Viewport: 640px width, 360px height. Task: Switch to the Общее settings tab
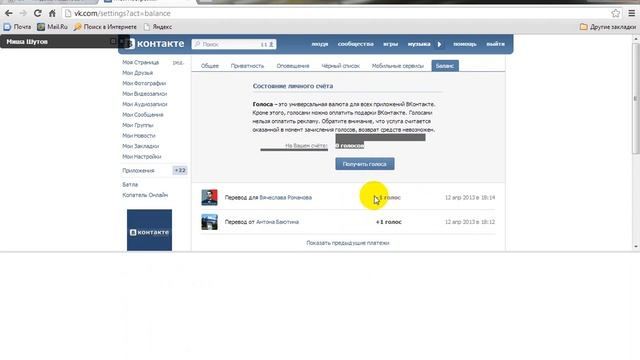(210, 66)
